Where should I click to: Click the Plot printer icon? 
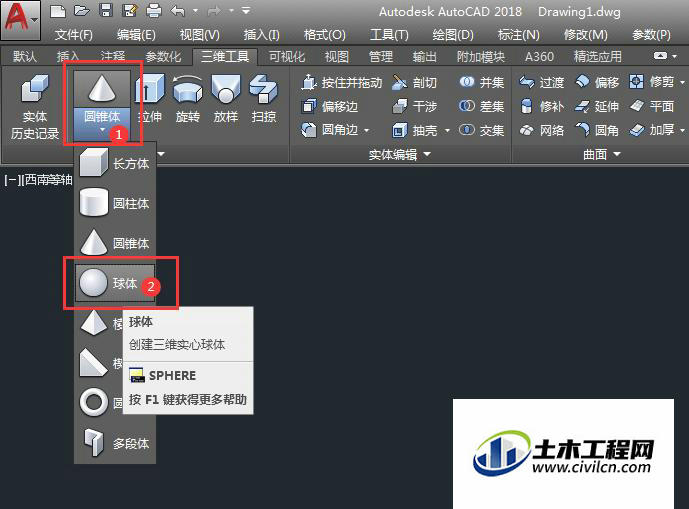click(153, 11)
